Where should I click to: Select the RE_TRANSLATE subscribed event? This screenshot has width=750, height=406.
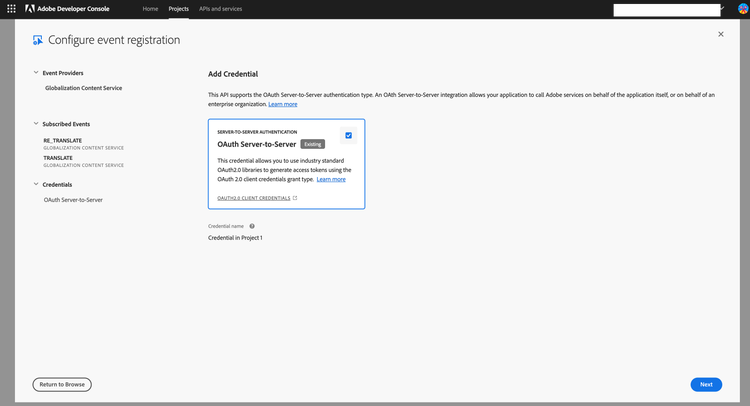(63, 141)
